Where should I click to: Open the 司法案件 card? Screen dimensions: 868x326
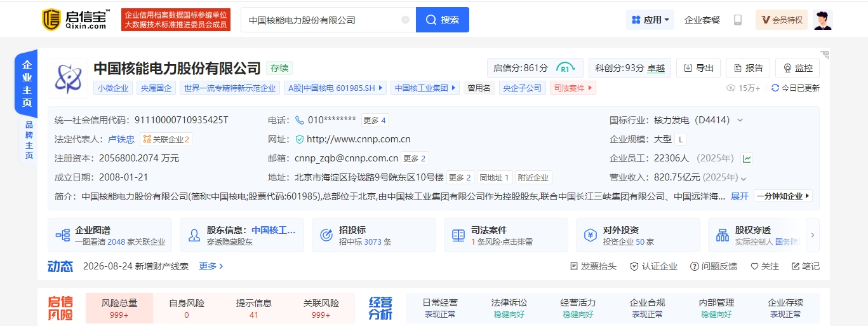[x=506, y=235]
